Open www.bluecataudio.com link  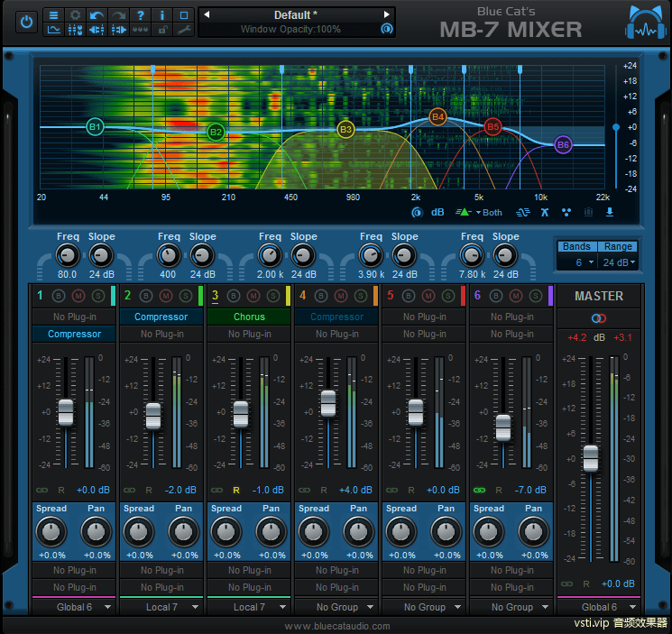337,626
